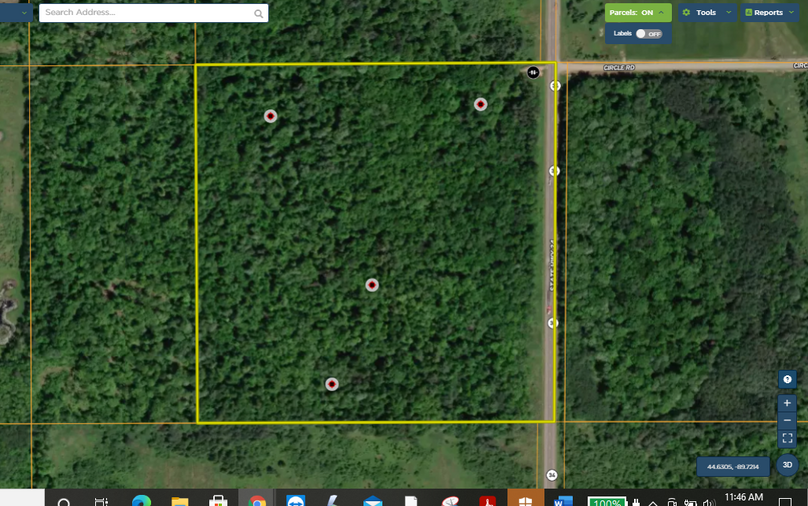The height and width of the screenshot is (506, 808).
Task: Click the black marker icon near Circle Rd
Action: coord(533,72)
